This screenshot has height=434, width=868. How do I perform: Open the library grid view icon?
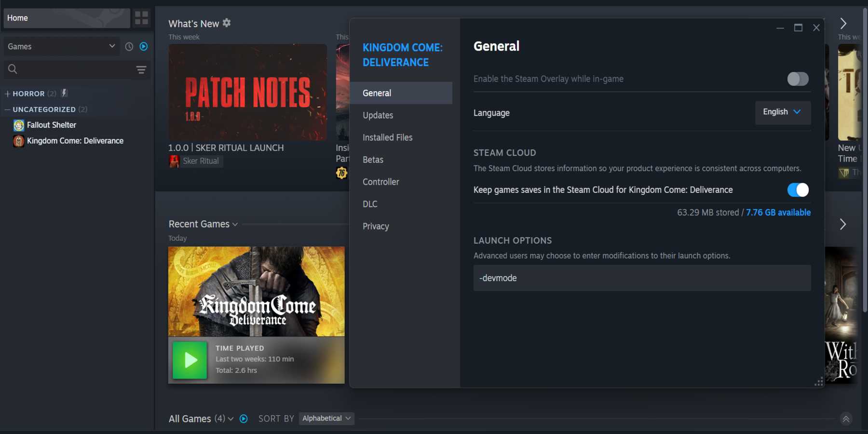[141, 18]
